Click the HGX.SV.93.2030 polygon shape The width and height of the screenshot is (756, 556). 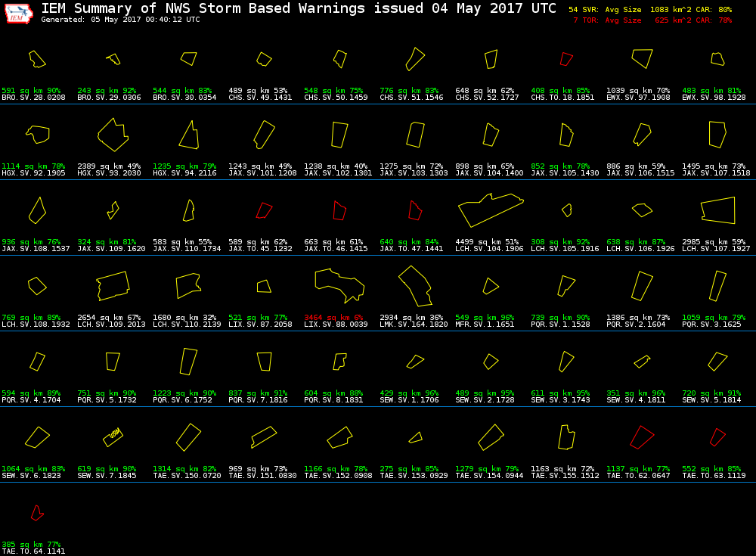tap(113, 135)
